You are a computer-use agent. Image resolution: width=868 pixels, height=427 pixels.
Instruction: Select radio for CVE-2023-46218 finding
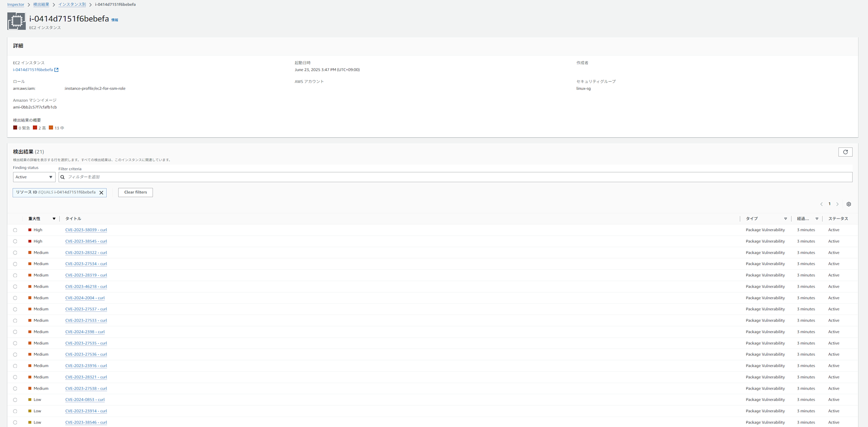pos(15,287)
